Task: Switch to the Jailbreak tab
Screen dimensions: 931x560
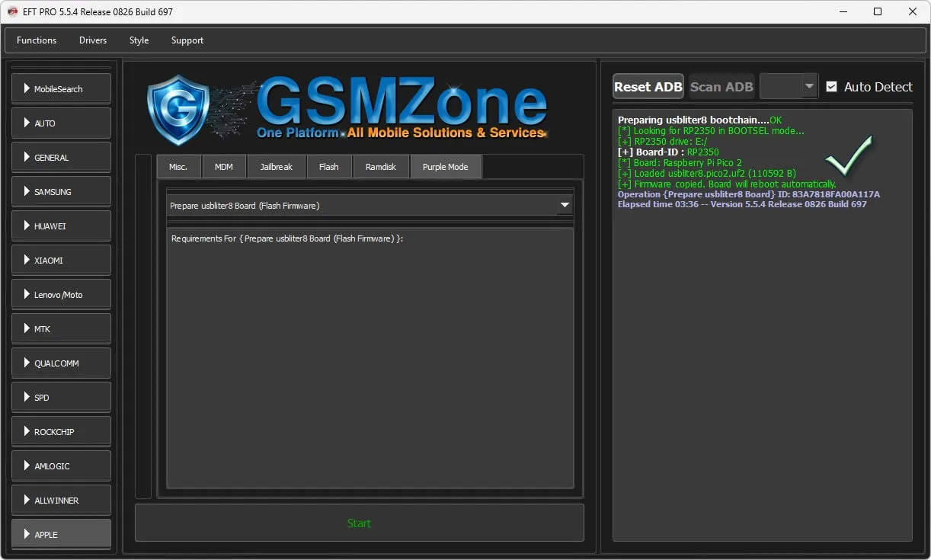Action: [x=276, y=167]
